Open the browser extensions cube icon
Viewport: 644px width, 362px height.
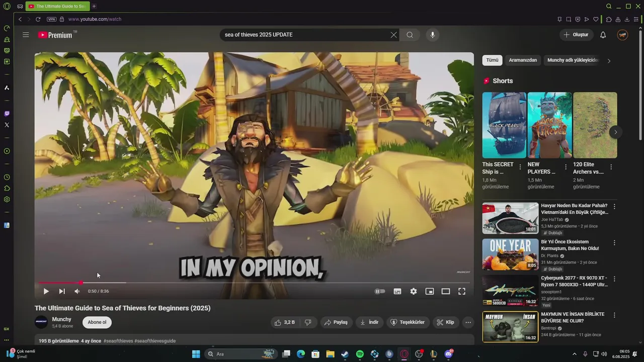click(609, 19)
